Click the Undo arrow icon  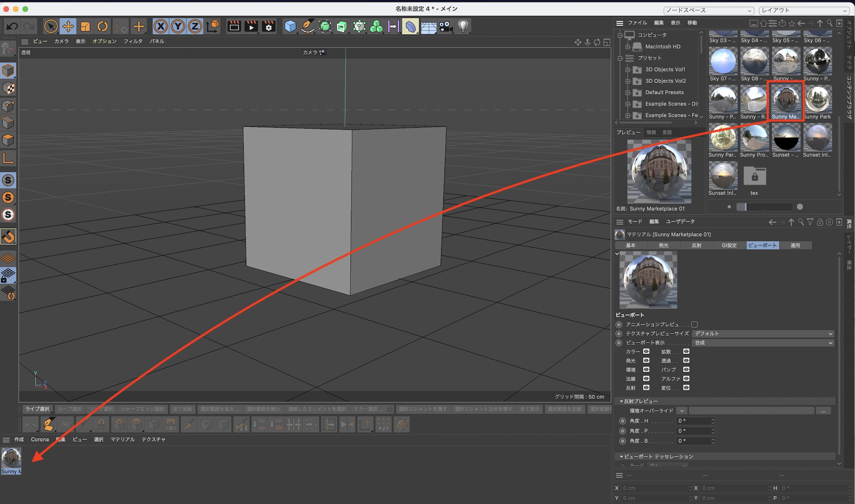point(12,26)
